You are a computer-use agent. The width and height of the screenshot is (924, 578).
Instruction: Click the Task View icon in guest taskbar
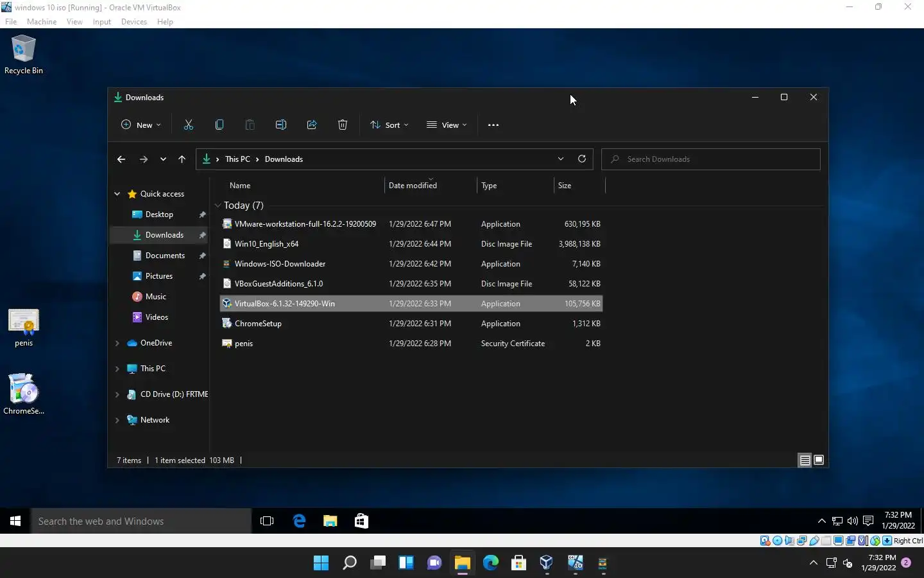pos(267,521)
